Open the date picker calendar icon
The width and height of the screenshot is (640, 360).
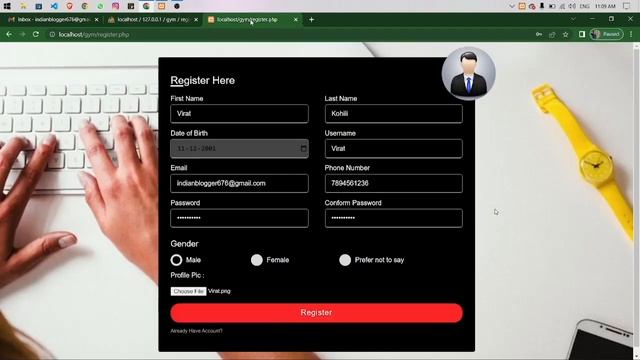coord(303,149)
